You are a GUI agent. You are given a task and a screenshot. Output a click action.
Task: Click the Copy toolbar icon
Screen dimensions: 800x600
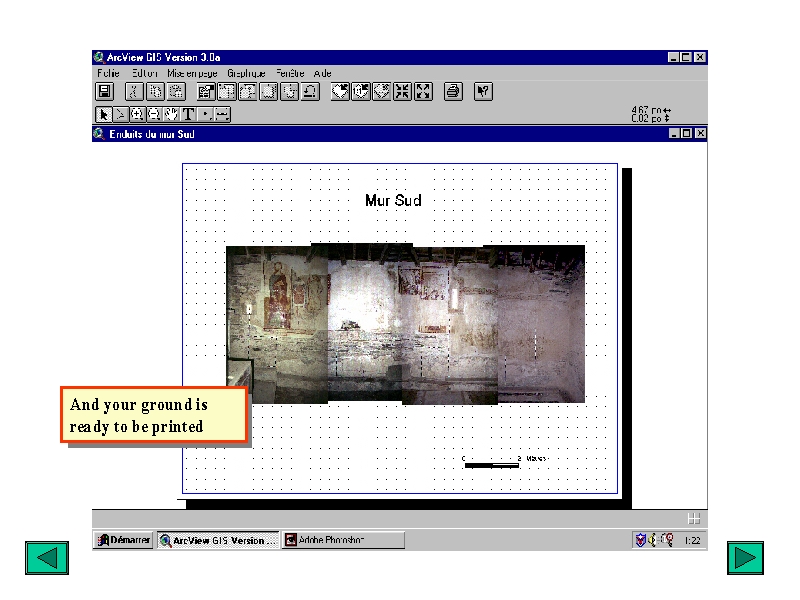point(155,92)
